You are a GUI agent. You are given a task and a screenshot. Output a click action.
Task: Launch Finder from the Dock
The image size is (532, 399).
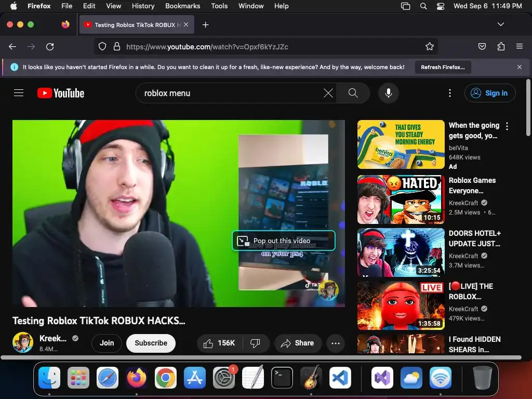[49, 378]
